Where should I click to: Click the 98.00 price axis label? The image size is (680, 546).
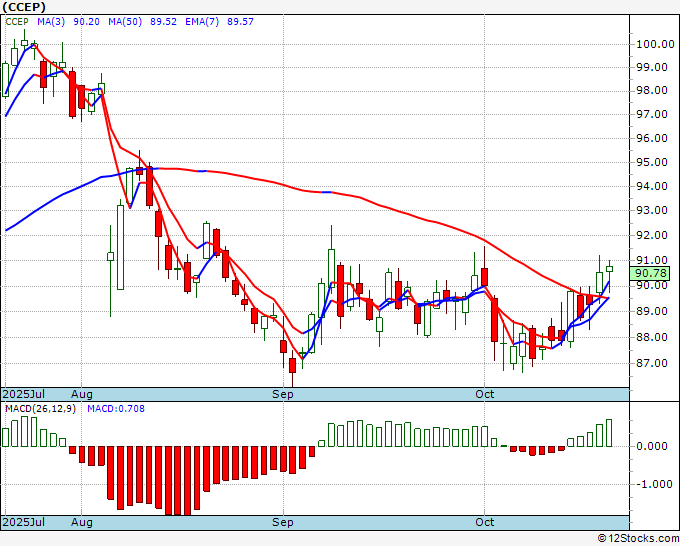tap(652, 90)
